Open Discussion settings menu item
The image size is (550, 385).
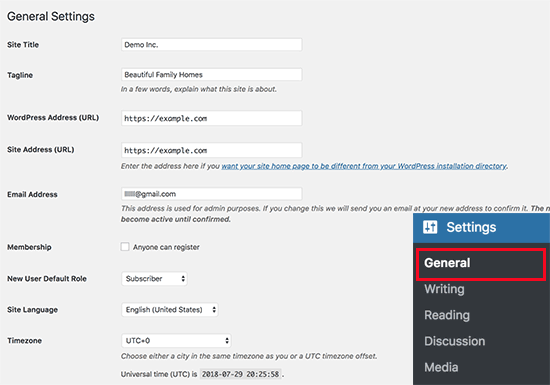pyautogui.click(x=455, y=341)
